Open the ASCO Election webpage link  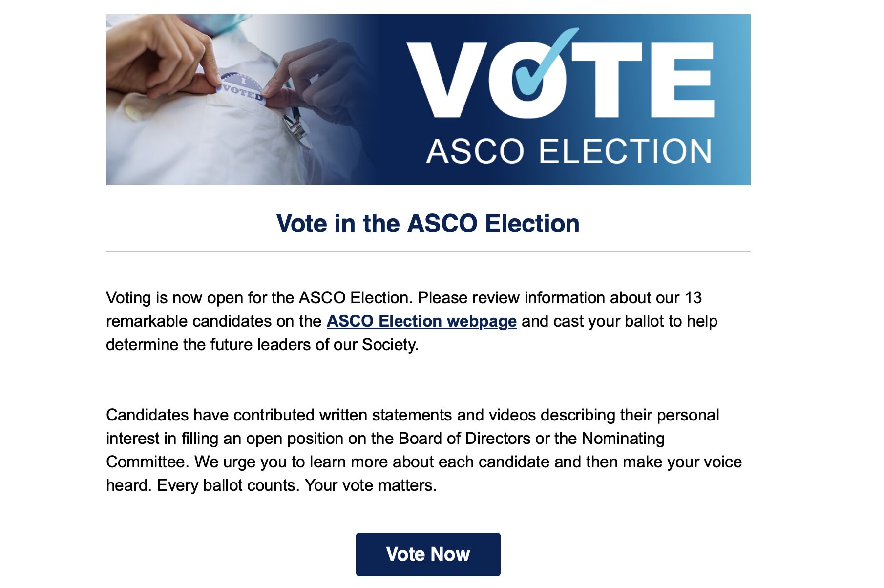[421, 321]
